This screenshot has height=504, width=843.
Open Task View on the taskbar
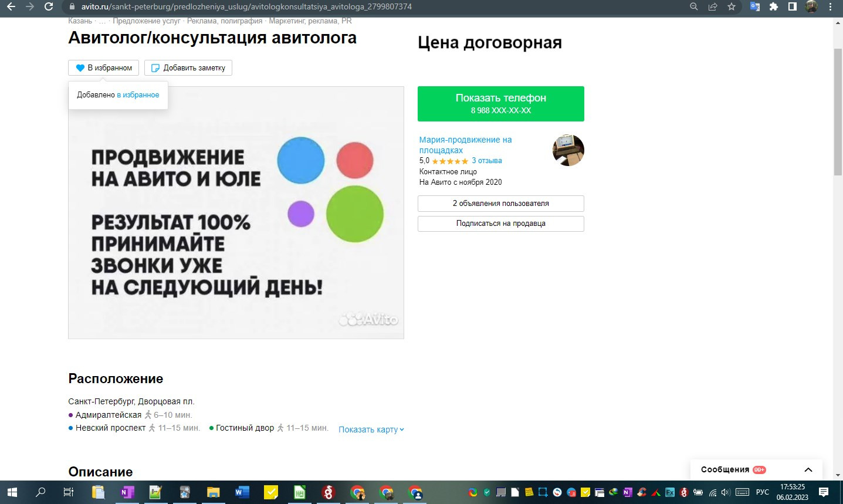pyautogui.click(x=69, y=492)
